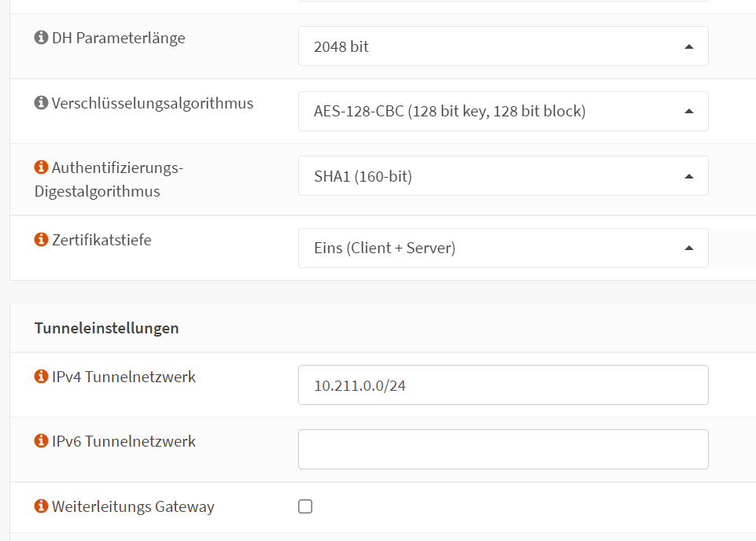Click info icon next to Verschlüsselungsalgorithmus
Screen dimensions: 756x541
42,103
